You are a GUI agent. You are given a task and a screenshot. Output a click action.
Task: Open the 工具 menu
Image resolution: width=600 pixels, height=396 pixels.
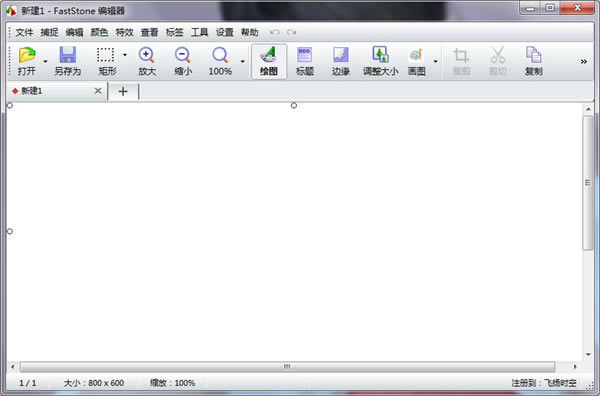(x=199, y=33)
